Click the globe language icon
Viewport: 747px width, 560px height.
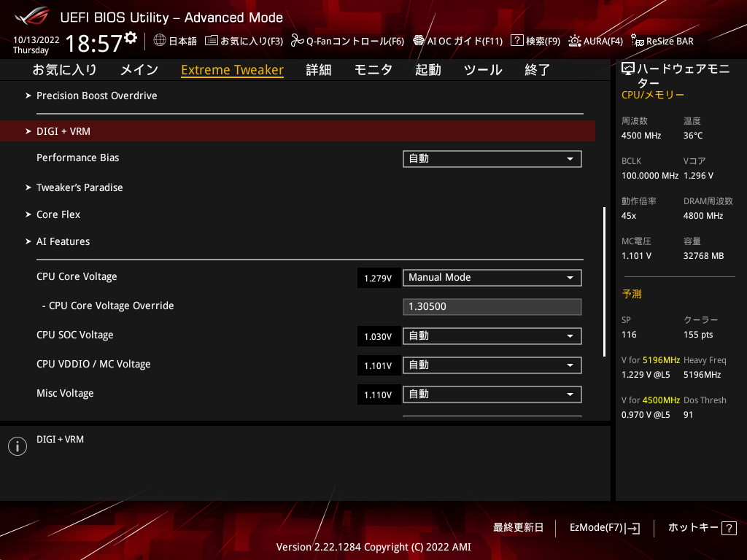point(160,40)
